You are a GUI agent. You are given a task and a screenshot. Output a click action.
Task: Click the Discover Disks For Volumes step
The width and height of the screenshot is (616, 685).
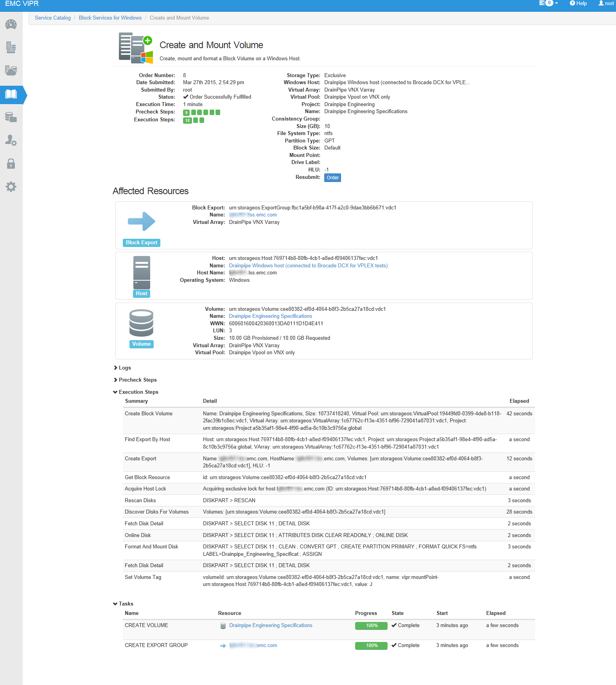tap(157, 512)
